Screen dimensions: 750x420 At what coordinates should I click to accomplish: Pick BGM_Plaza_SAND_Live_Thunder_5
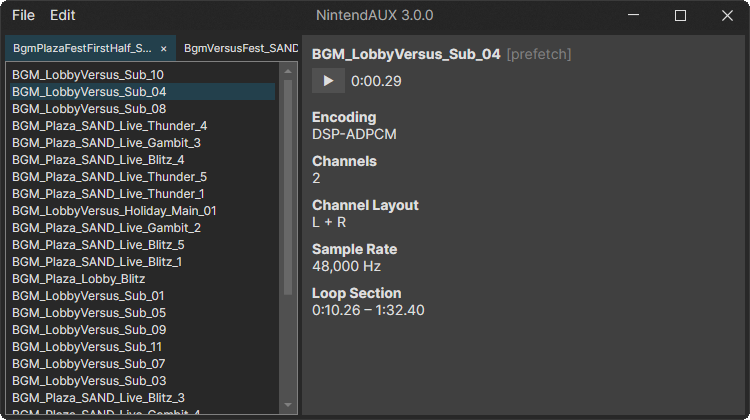[x=143, y=177]
